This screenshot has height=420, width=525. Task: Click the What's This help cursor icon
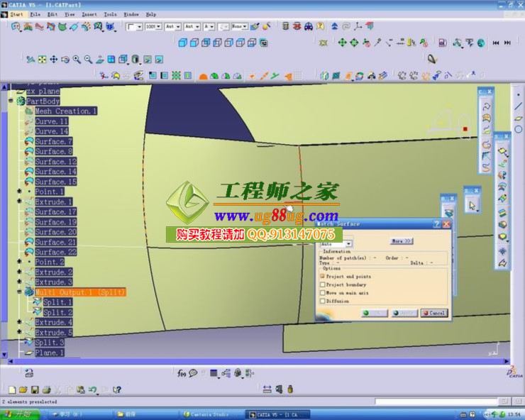pyautogui.click(x=116, y=389)
